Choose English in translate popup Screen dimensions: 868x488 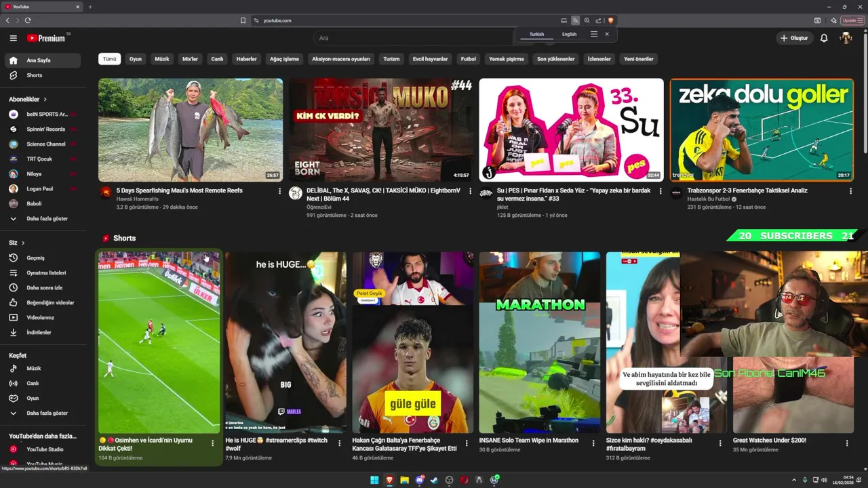click(569, 34)
